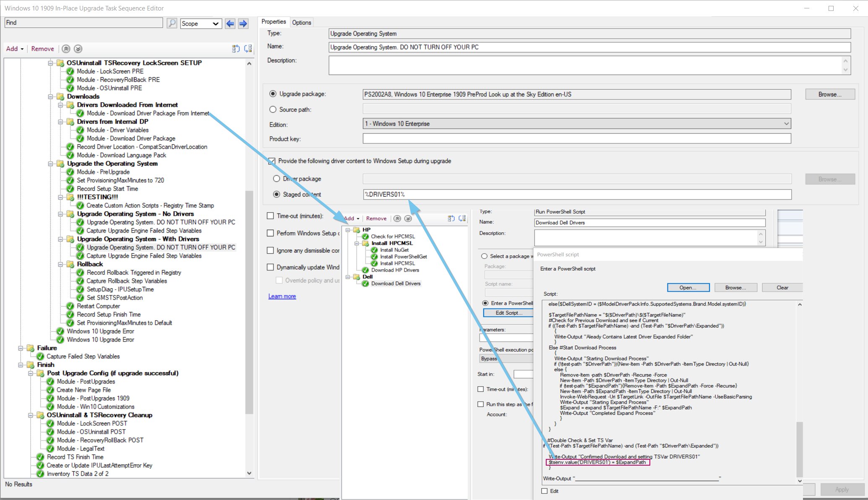
Task: Select the Source path radio button
Action: click(x=273, y=109)
